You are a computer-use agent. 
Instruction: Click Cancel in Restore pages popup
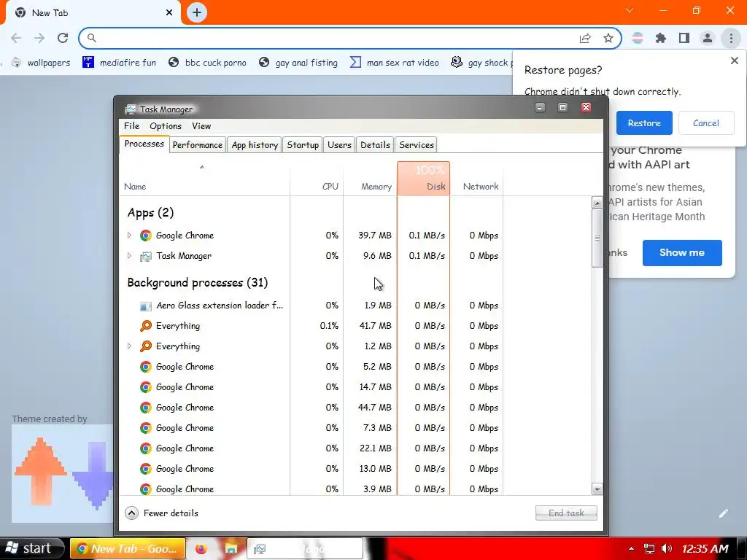click(706, 122)
